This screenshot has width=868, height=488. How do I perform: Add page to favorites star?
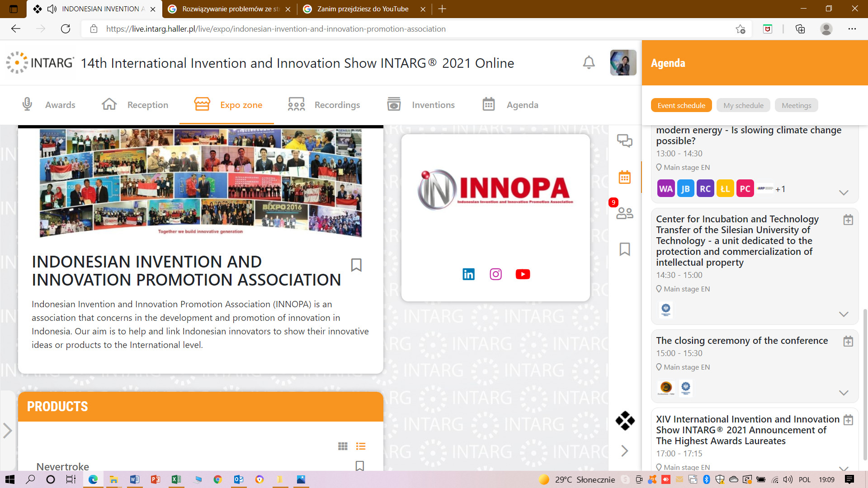pos(740,29)
